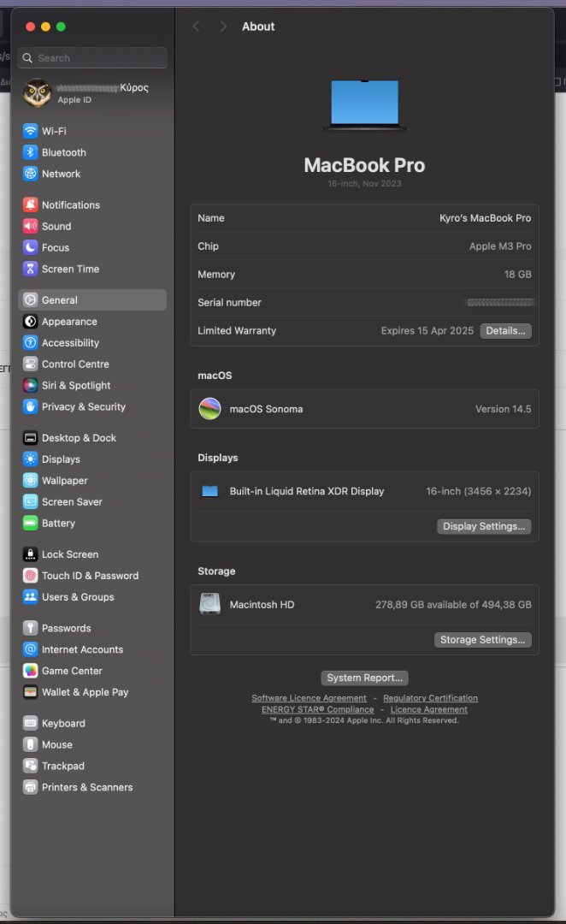
Task: Open Trackpad icon in sidebar
Action: coord(30,766)
